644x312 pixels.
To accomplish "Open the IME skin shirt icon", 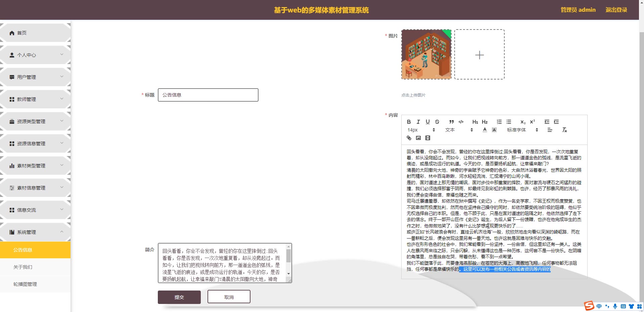I will 631,306.
